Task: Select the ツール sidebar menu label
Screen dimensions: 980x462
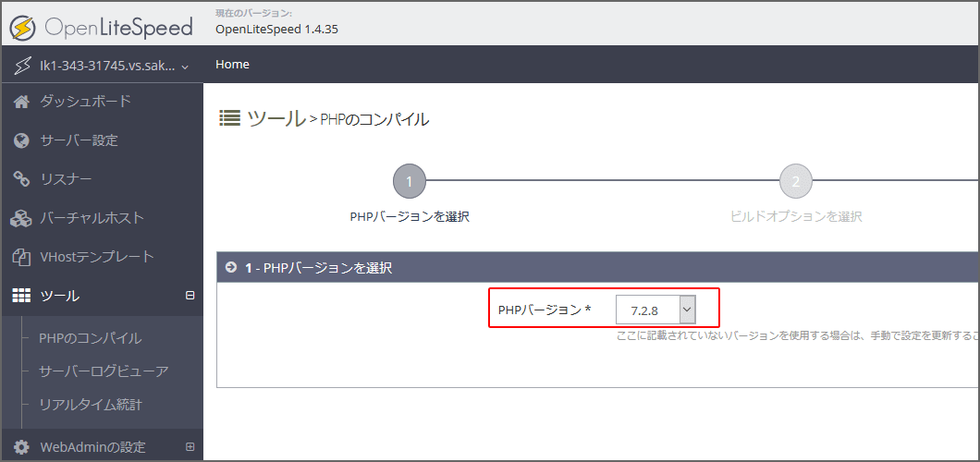Action: point(60,296)
